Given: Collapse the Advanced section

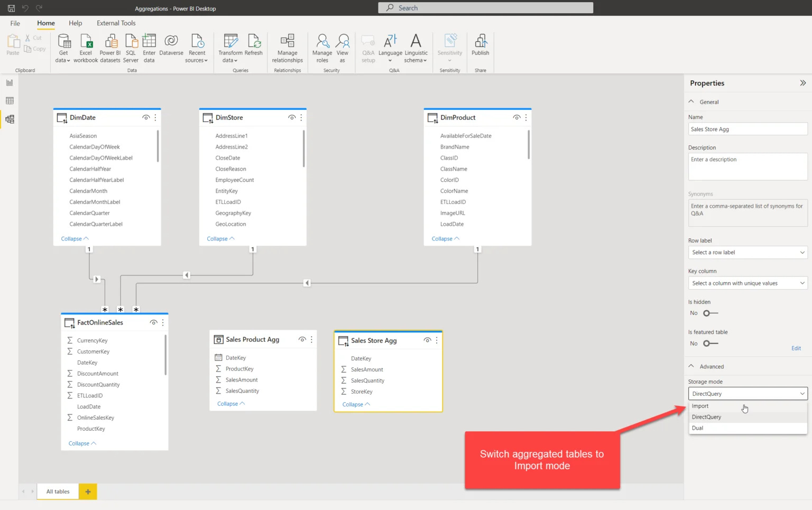Looking at the screenshot, I should click(691, 366).
